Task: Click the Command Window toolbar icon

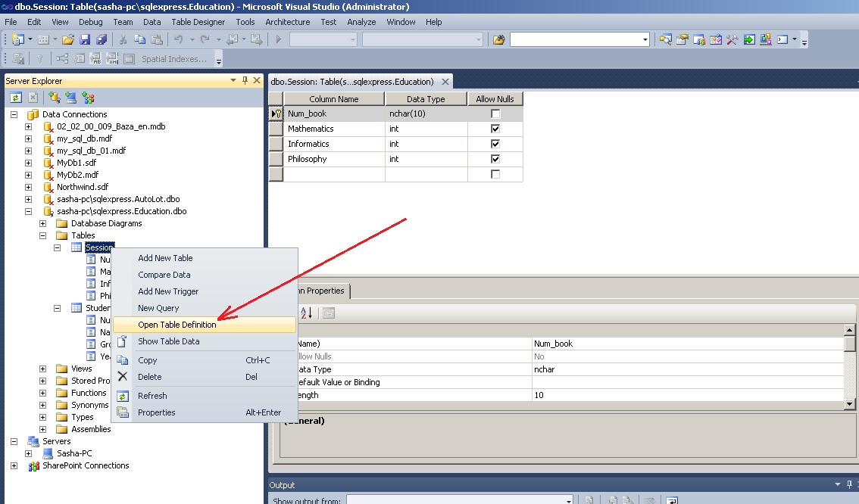Action: click(782, 39)
